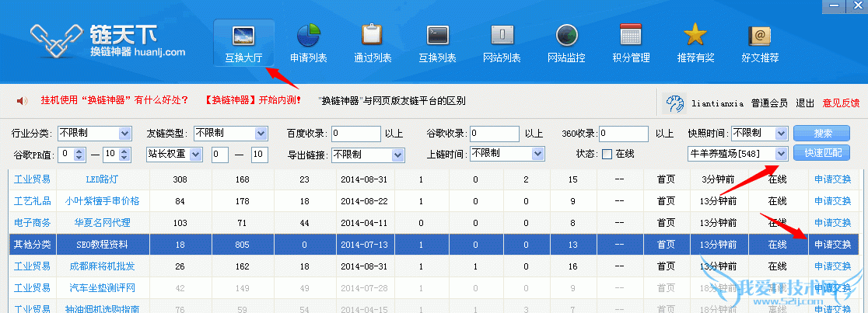Click 电子商务 category in the table
The image size is (868, 313).
(32, 223)
